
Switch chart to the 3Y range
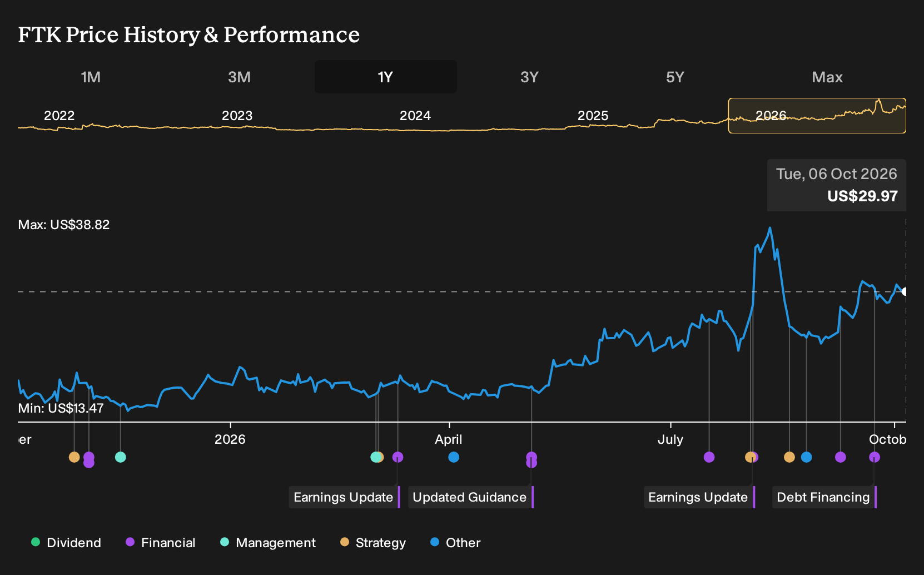[x=529, y=77]
